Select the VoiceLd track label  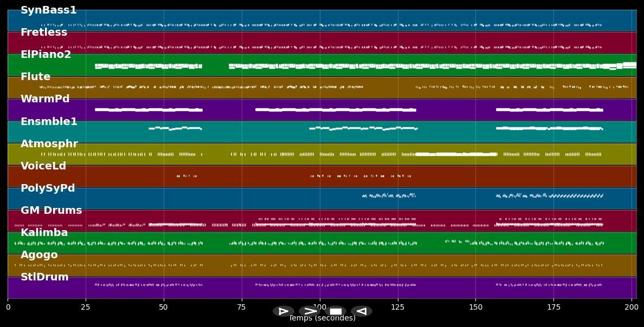click(43, 166)
